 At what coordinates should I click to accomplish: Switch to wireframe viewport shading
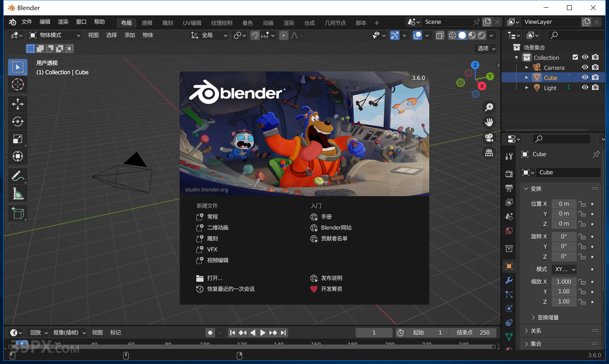pos(452,35)
